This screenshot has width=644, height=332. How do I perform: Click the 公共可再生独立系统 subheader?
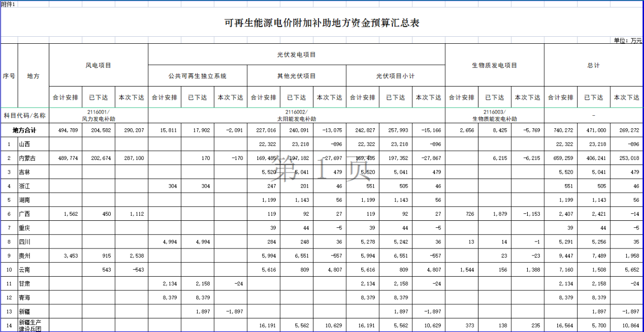click(197, 76)
